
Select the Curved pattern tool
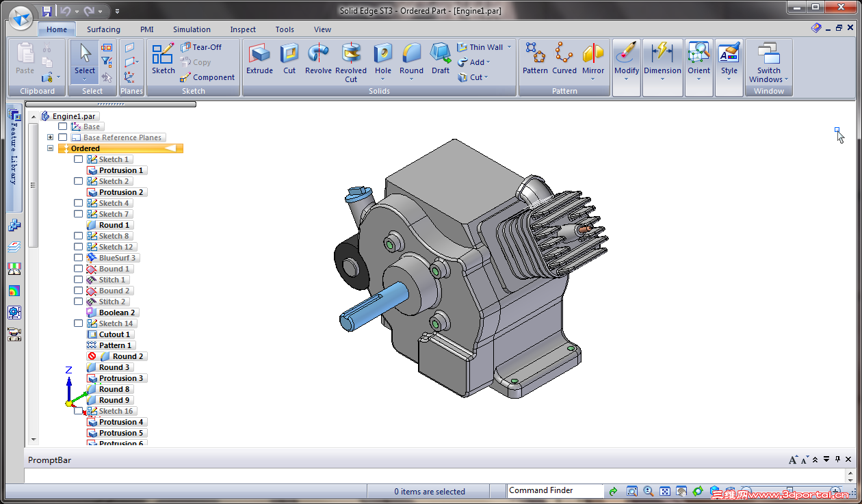pyautogui.click(x=564, y=59)
